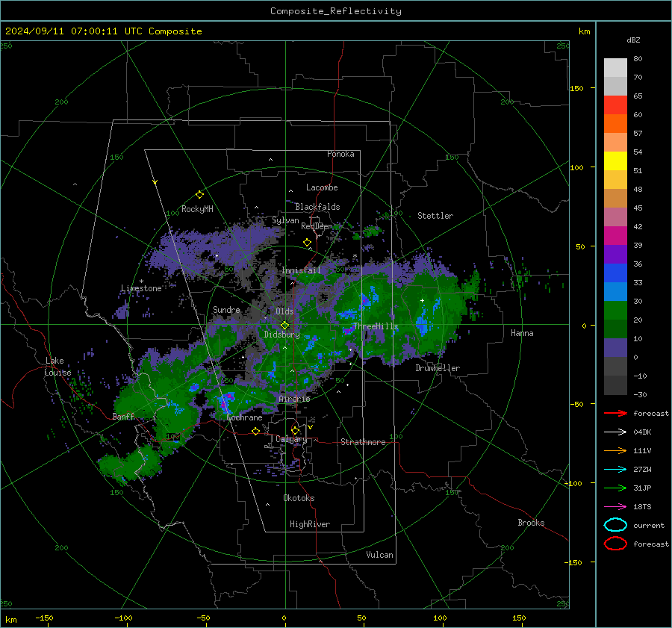Click the RockyMH label
The image size is (672, 628).
click(197, 209)
